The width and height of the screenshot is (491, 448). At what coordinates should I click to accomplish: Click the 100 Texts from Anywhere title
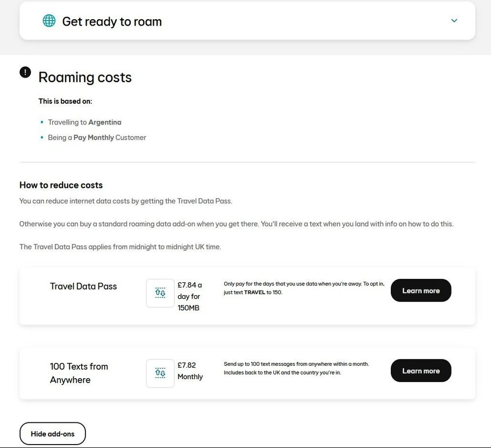click(79, 373)
